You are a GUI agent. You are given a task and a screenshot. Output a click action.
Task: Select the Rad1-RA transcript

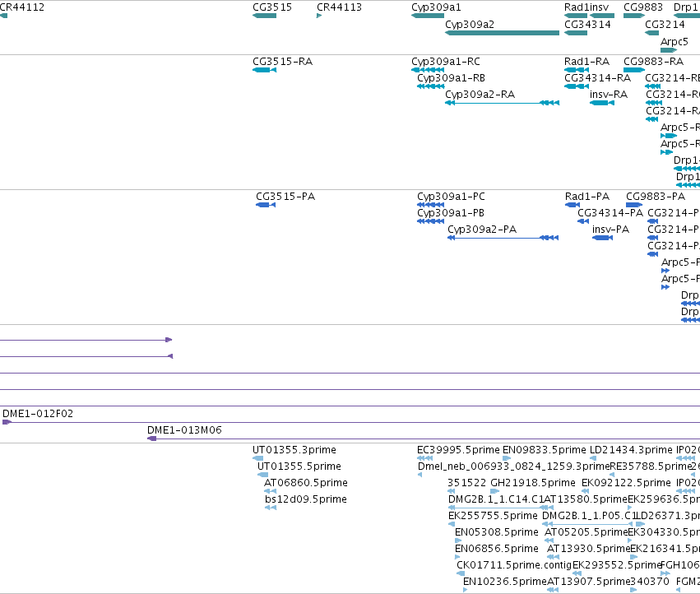pyautogui.click(x=577, y=70)
